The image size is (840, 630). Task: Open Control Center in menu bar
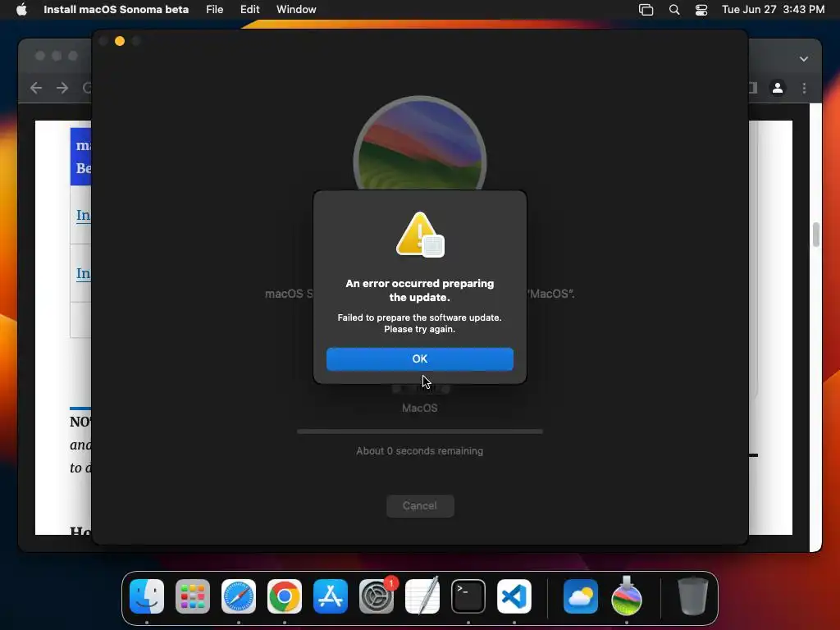701,10
